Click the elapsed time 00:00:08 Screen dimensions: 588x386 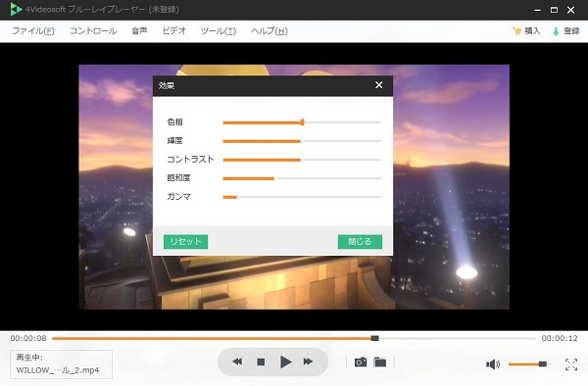point(28,338)
